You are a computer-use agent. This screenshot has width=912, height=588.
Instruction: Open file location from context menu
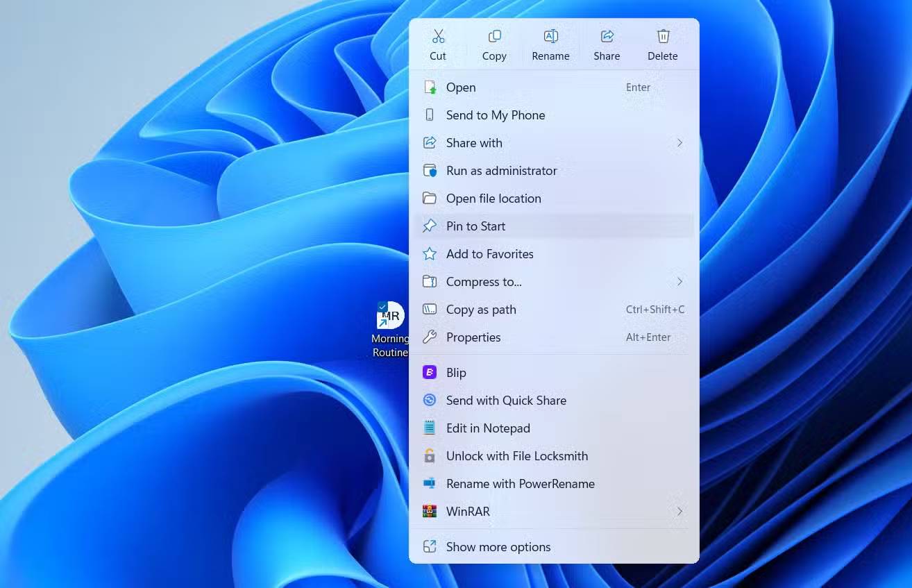493,199
